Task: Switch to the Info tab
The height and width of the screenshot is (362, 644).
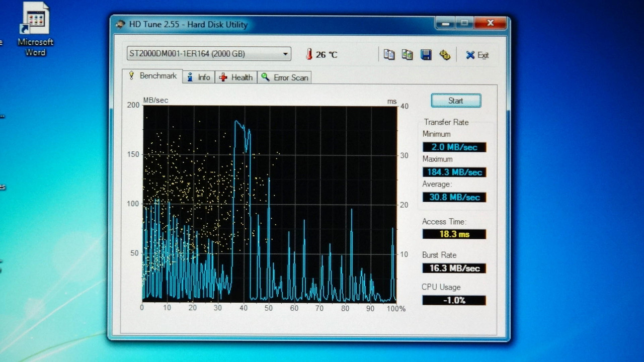Action: (199, 77)
